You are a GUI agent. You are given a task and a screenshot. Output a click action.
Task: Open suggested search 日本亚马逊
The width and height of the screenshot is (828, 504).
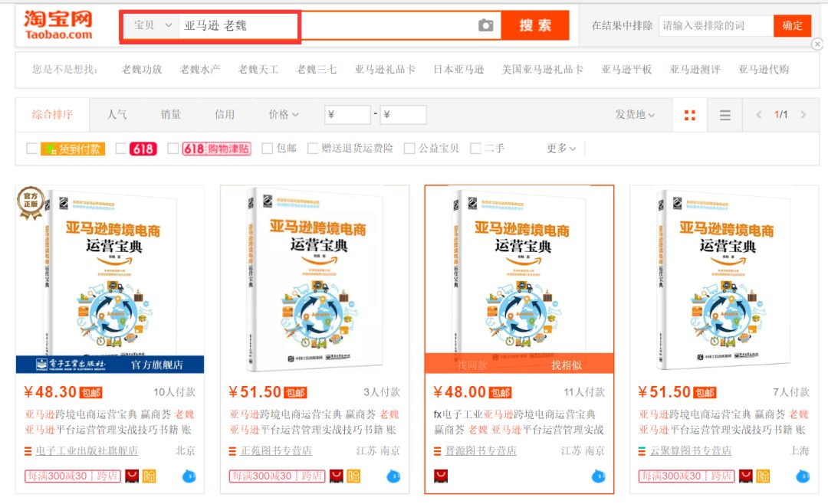pos(459,70)
